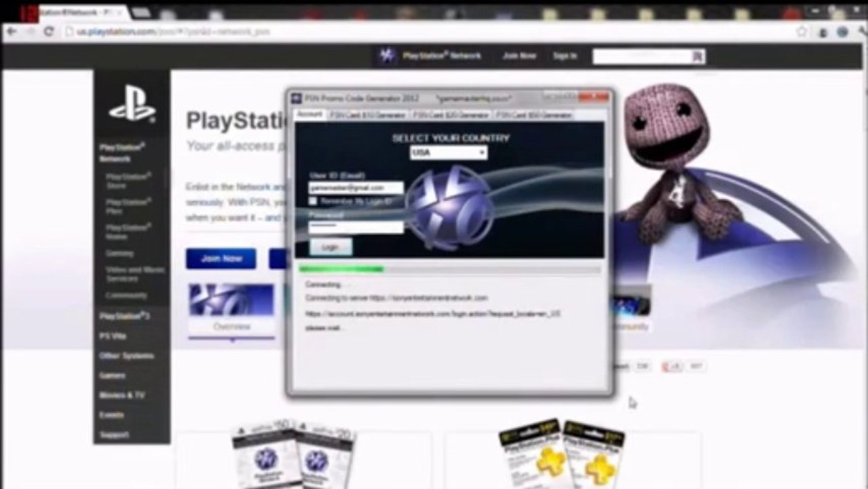Open Community in sidebar

coord(126,295)
